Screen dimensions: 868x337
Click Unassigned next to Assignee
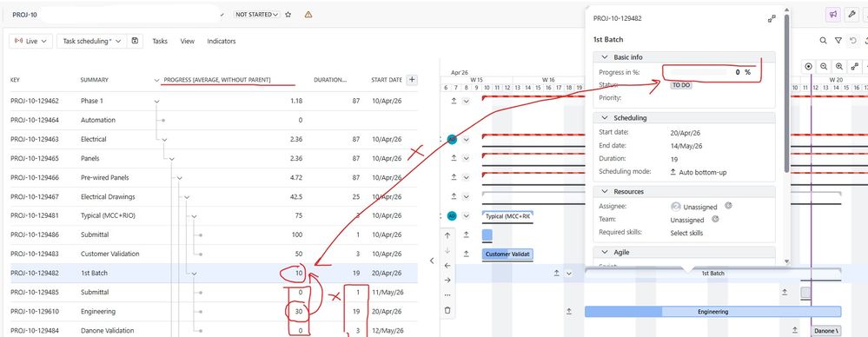tap(699, 207)
